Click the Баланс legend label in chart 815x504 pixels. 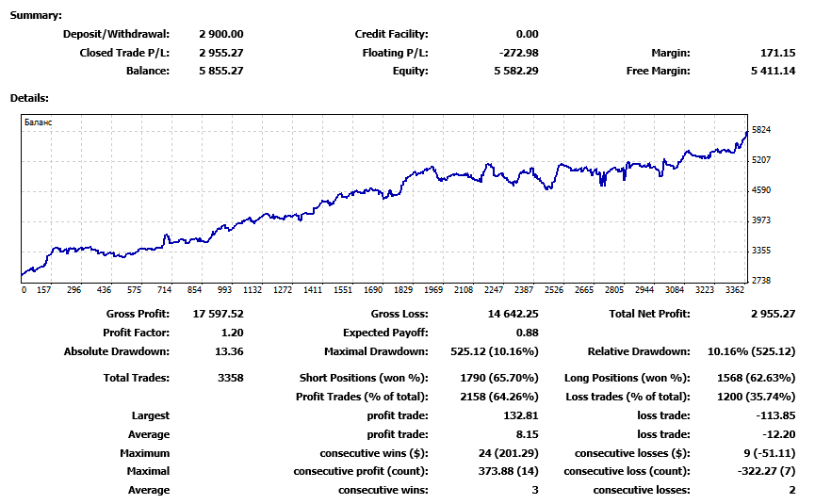[39, 122]
